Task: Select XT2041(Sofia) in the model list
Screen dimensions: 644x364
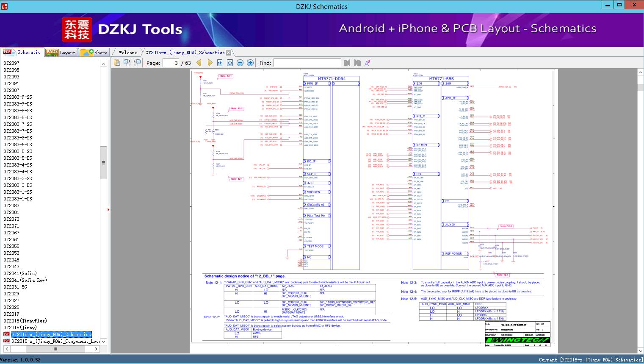Action: point(20,273)
